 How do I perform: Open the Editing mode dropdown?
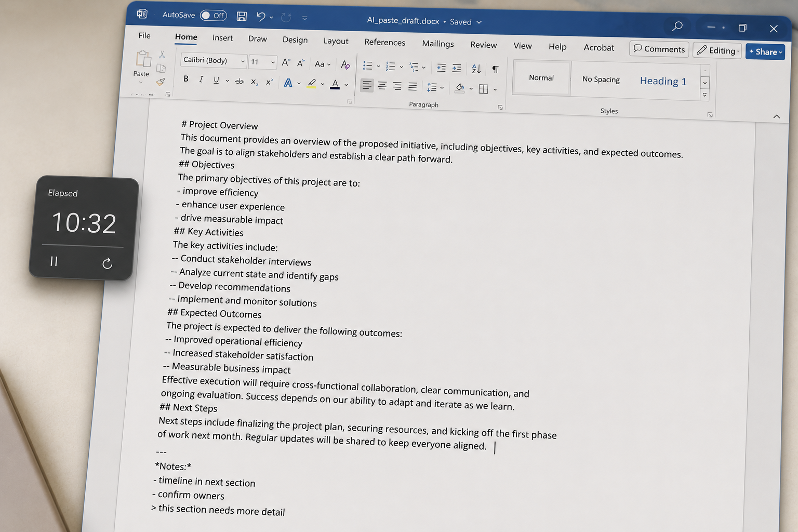click(717, 50)
